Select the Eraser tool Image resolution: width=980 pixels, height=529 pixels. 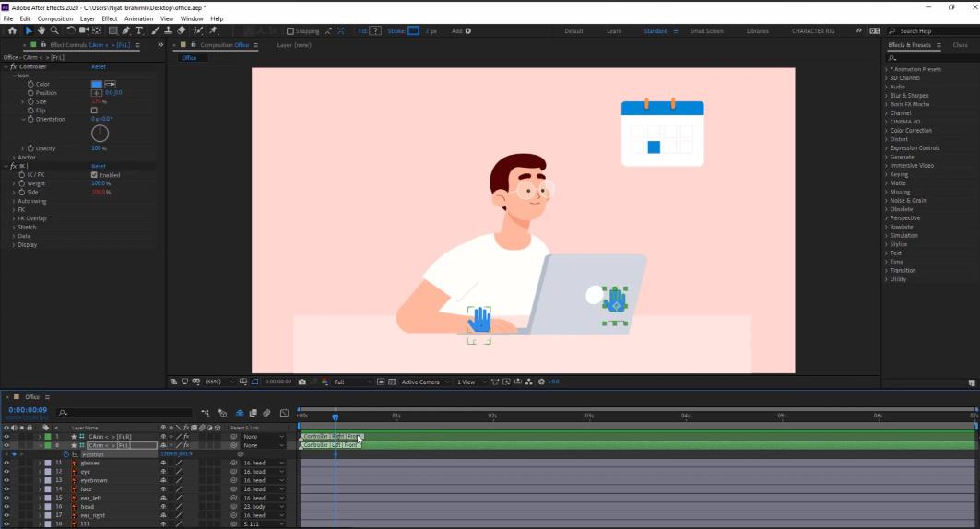click(182, 30)
